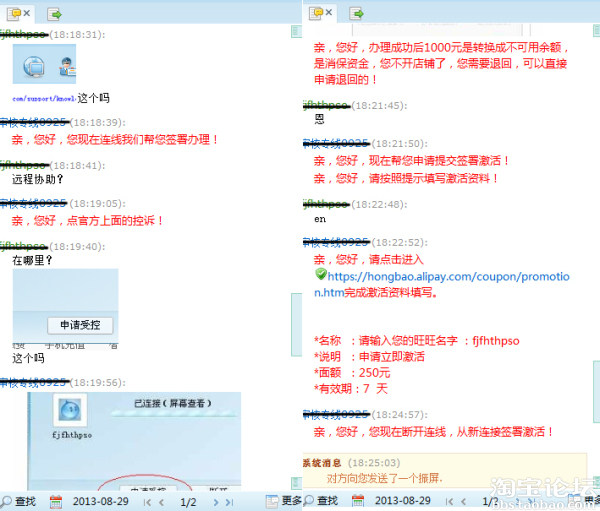
Task: Click the export arrow icon in right panel
Action: pos(356,13)
